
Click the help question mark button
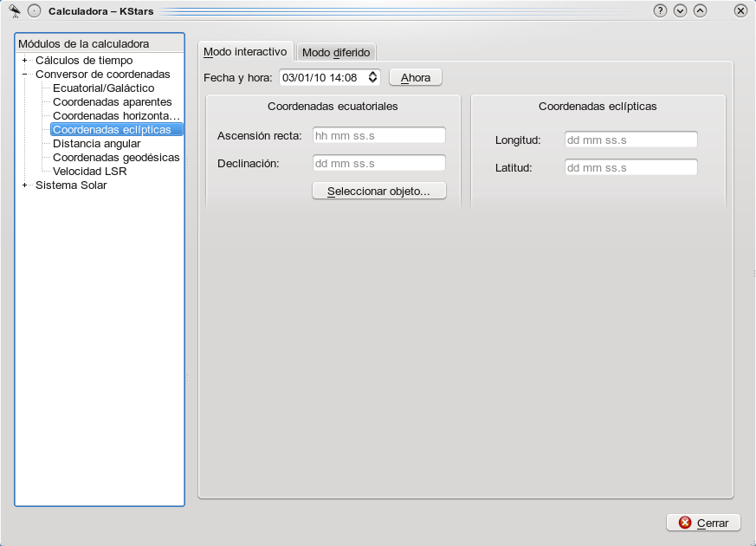[661, 10]
